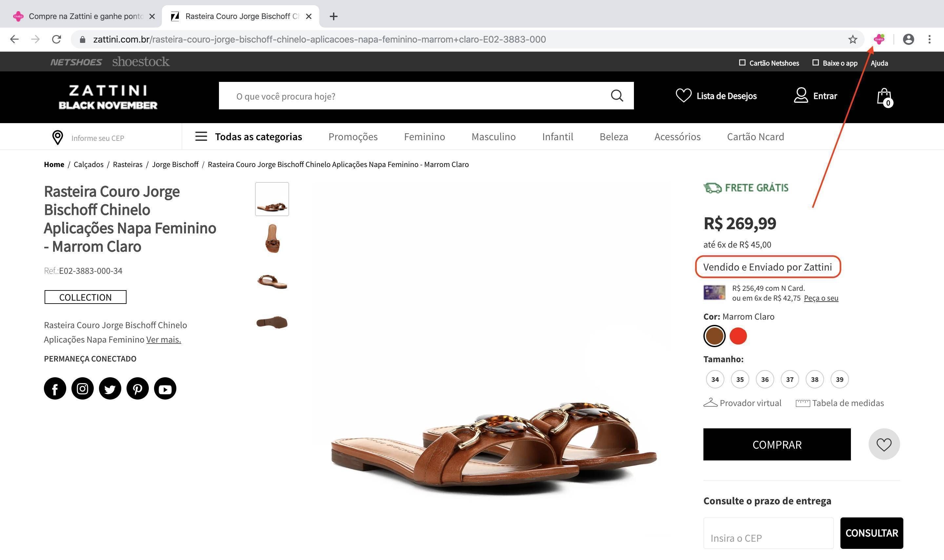The width and height of the screenshot is (944, 560).
Task: Select size 34
Action: 715,379
